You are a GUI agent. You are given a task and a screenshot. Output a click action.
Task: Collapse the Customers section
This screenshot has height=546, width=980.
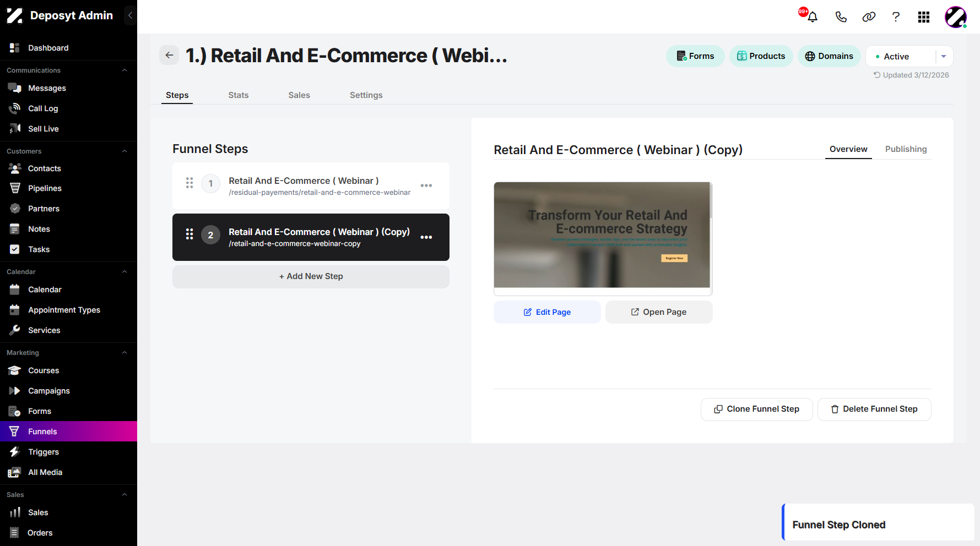tap(124, 151)
